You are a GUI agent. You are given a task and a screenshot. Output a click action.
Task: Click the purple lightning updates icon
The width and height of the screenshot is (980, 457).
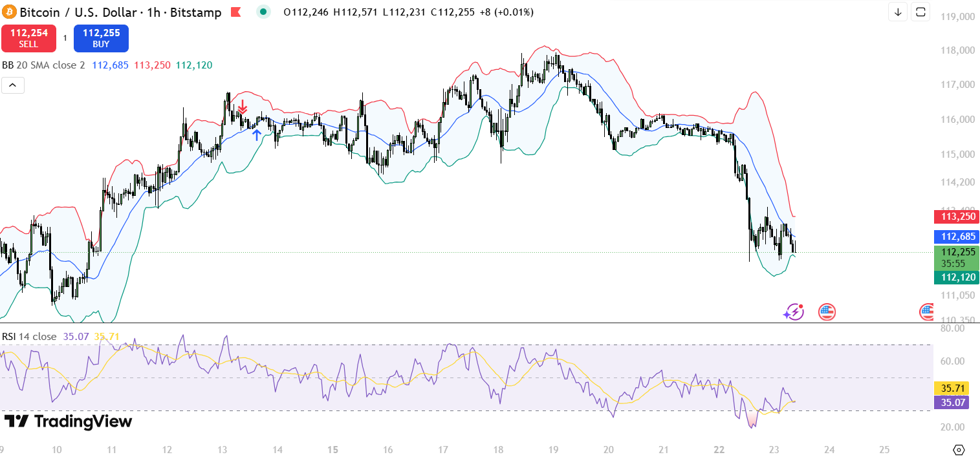coord(793,312)
